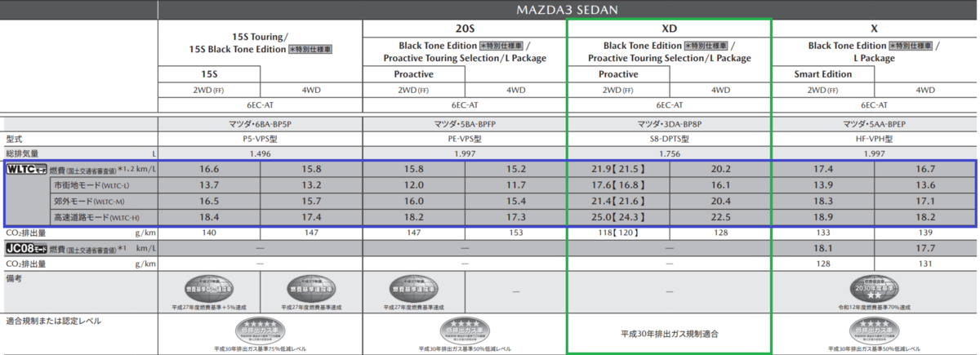980x355 pixels.
Task: Click JC08 fuel value 18.1
Action: [x=823, y=248]
